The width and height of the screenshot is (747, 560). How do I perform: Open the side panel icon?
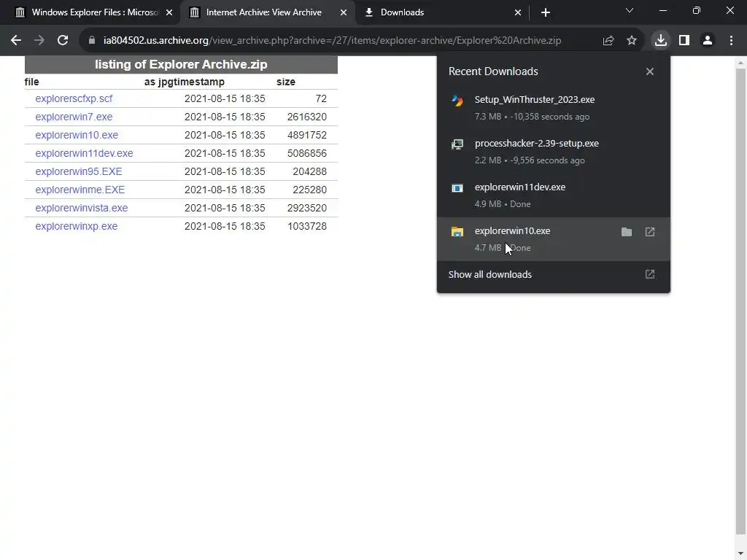click(x=684, y=41)
